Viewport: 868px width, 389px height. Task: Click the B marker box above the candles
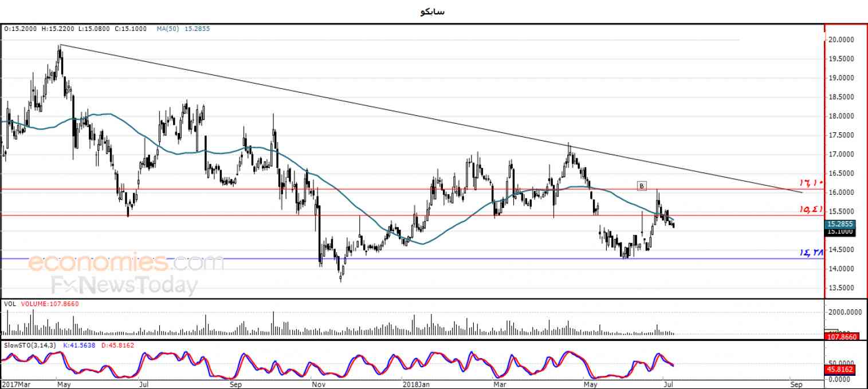point(642,186)
